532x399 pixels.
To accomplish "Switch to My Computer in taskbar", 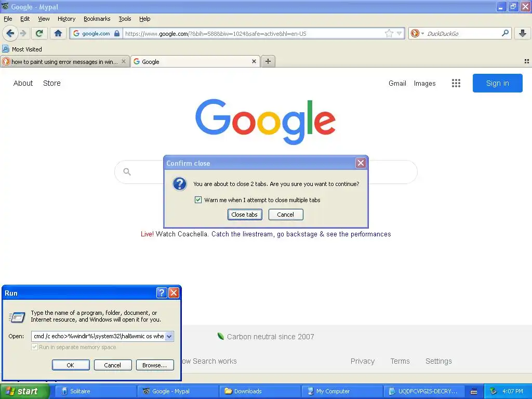I will pos(342,391).
